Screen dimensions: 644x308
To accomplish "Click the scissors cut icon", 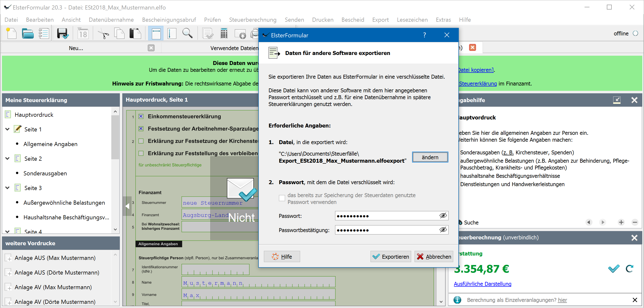I will tap(103, 33).
